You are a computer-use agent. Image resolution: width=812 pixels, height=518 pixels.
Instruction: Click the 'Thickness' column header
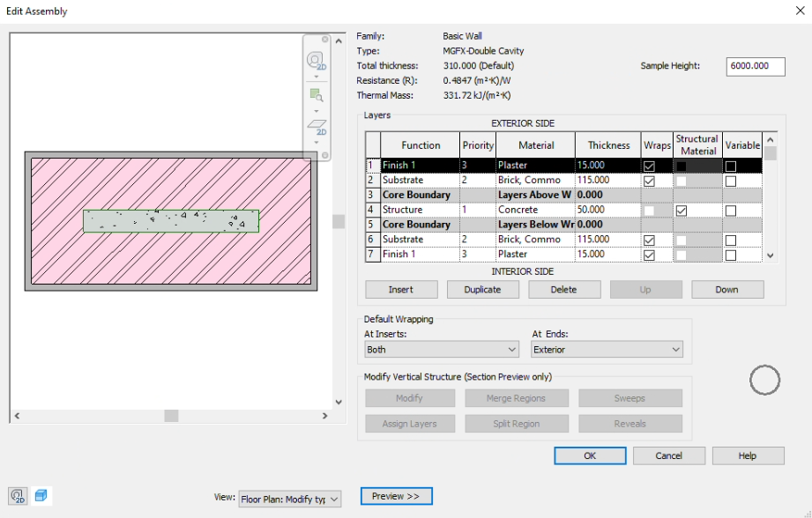tap(608, 145)
